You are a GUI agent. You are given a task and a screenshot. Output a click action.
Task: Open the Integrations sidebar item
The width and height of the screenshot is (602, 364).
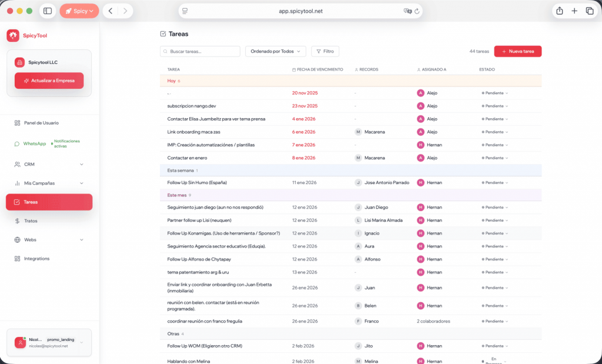click(x=36, y=259)
